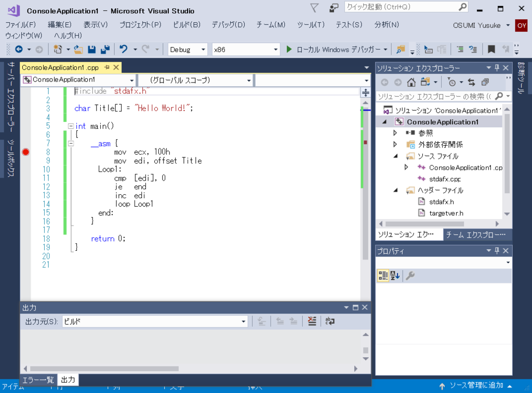Click the Solution Explorer horizontal scrollbar
This screenshot has height=393, width=532.
(x=424, y=224)
